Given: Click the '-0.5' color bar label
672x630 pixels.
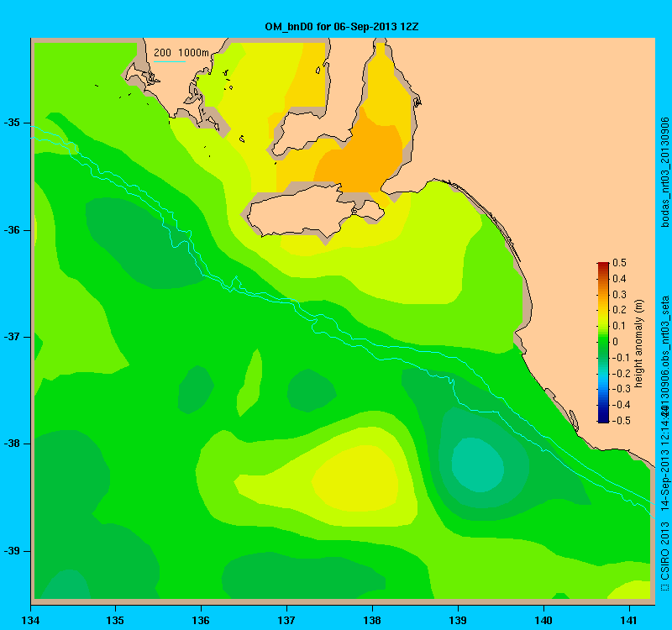Looking at the screenshot, I should coord(620,421).
